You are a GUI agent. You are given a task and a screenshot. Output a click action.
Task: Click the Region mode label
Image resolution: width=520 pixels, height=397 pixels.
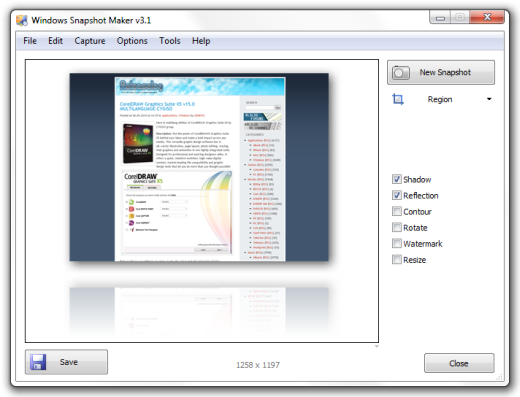click(x=440, y=99)
